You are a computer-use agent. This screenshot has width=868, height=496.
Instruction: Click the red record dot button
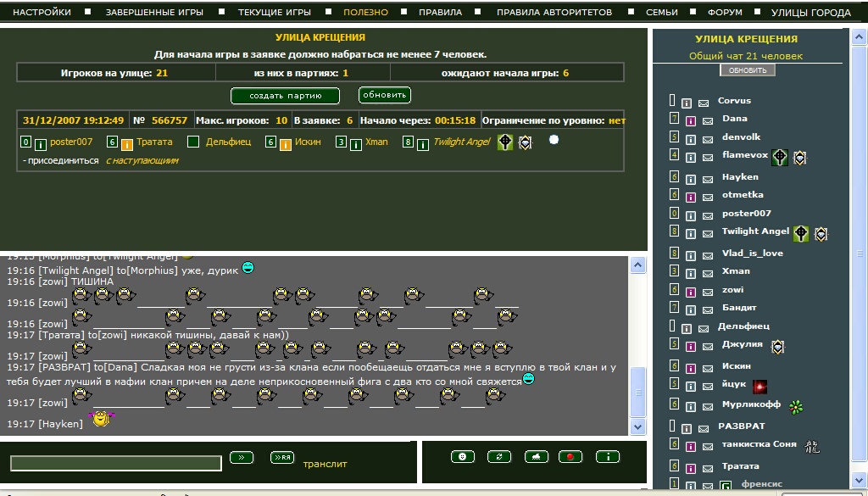tap(570, 457)
